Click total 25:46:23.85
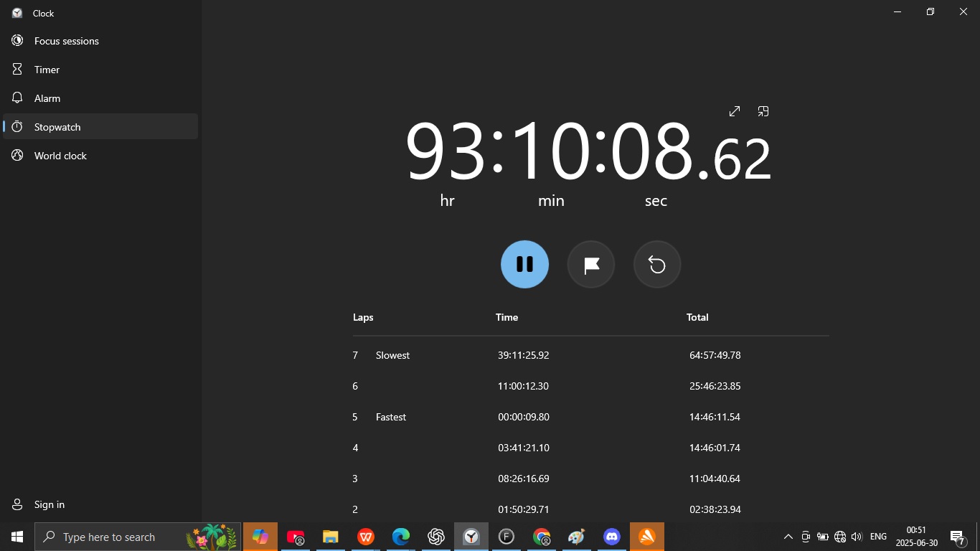 tap(715, 386)
